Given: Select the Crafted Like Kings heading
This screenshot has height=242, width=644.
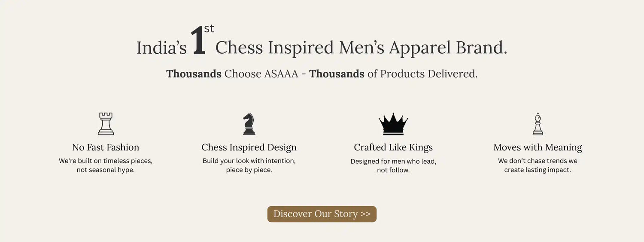Looking at the screenshot, I should point(393,147).
